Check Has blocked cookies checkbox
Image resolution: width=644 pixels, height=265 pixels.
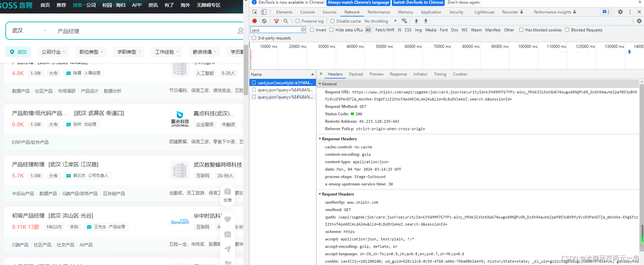click(521, 30)
